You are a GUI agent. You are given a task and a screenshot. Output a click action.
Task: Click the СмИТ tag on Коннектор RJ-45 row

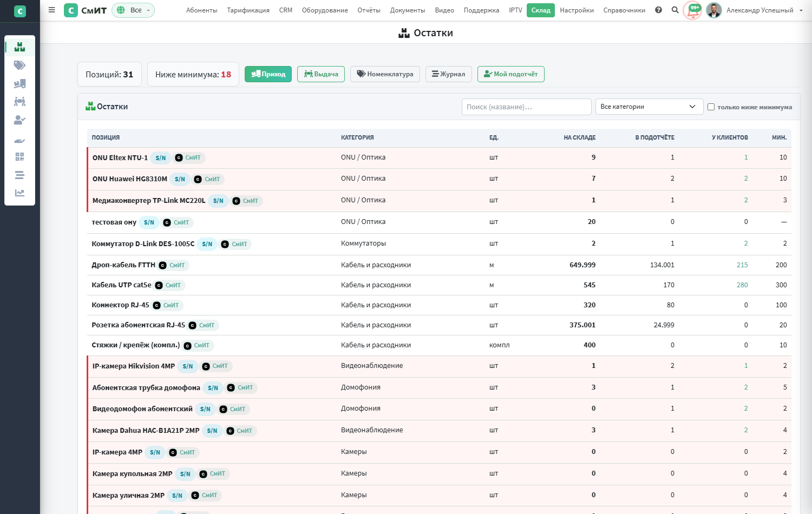coord(168,305)
